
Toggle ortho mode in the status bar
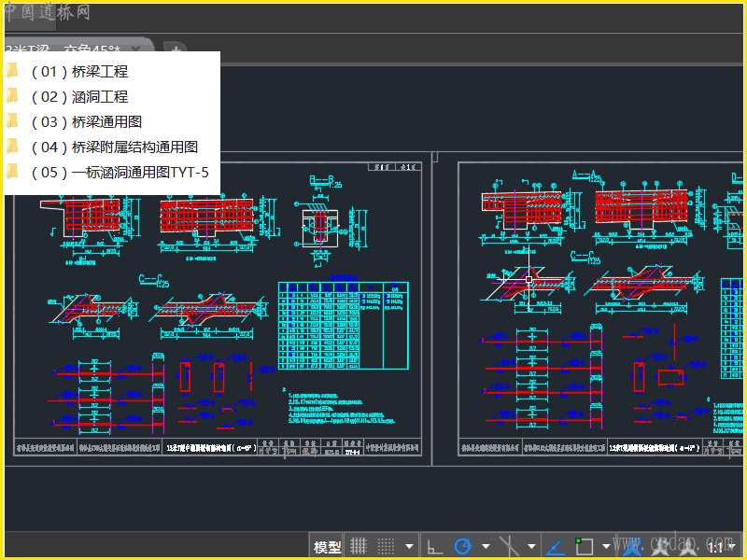[434, 547]
